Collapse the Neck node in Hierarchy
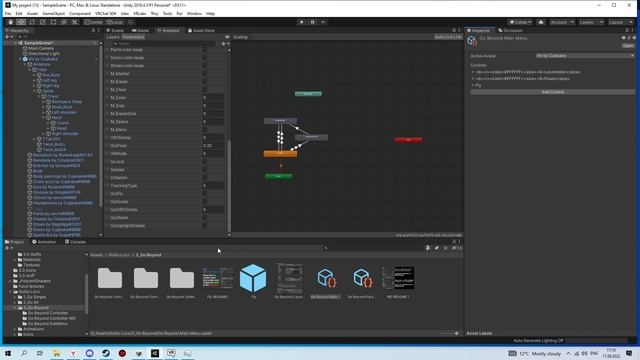640x360 pixels. pos(43,118)
